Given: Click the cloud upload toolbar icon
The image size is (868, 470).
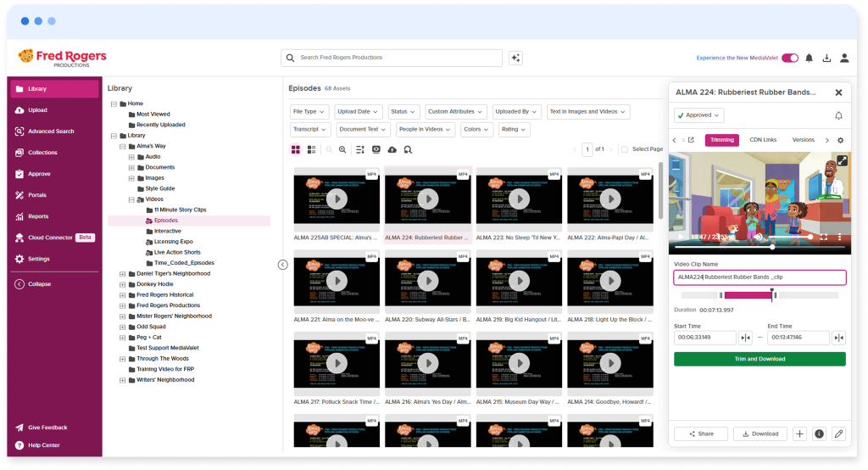Looking at the screenshot, I should point(392,149).
